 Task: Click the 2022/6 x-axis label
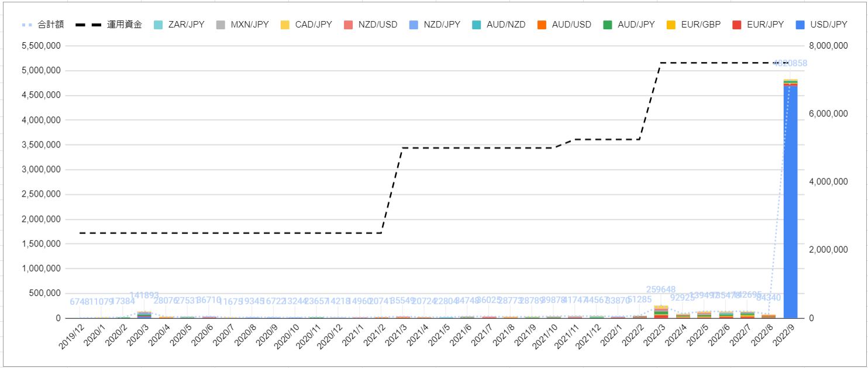(719, 336)
